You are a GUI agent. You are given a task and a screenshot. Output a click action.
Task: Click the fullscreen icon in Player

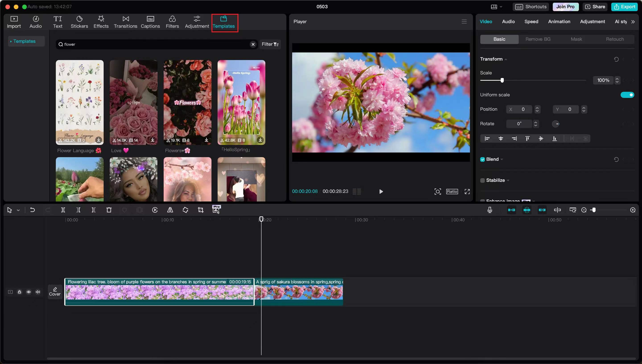(x=467, y=191)
